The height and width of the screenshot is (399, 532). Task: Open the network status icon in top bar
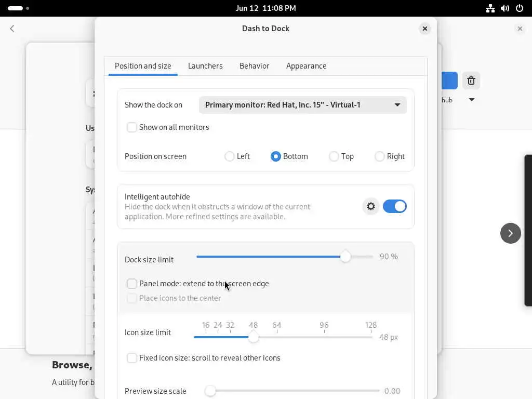point(490,8)
